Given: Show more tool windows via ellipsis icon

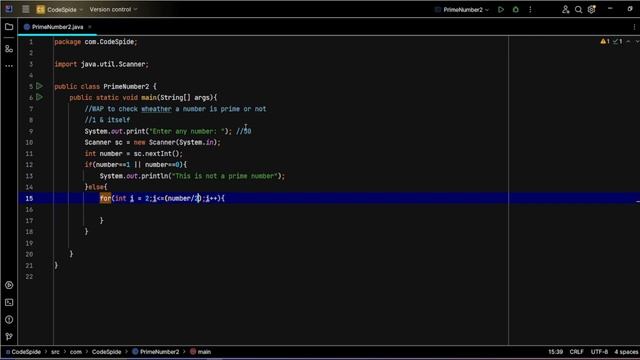Looking at the screenshot, I should 9,66.
